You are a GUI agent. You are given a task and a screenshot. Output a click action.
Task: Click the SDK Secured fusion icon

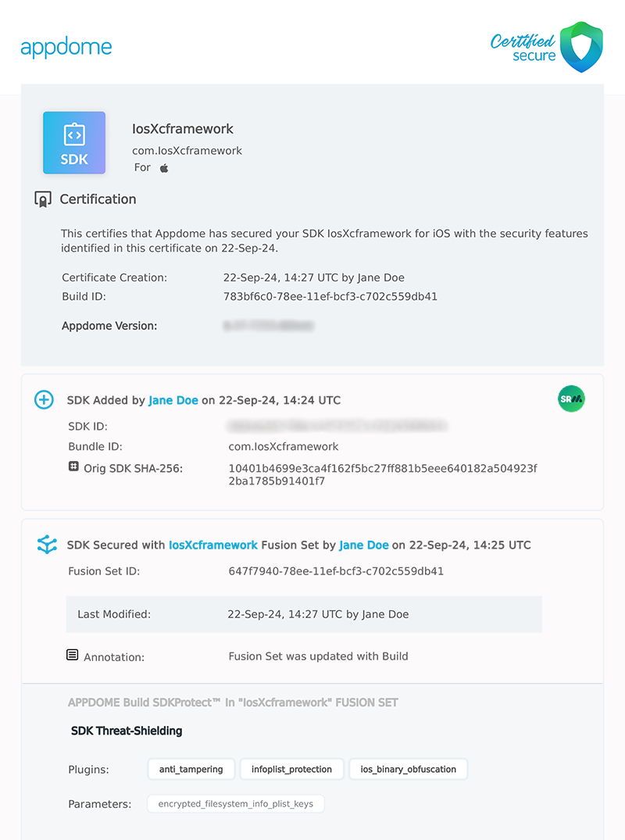click(47, 545)
